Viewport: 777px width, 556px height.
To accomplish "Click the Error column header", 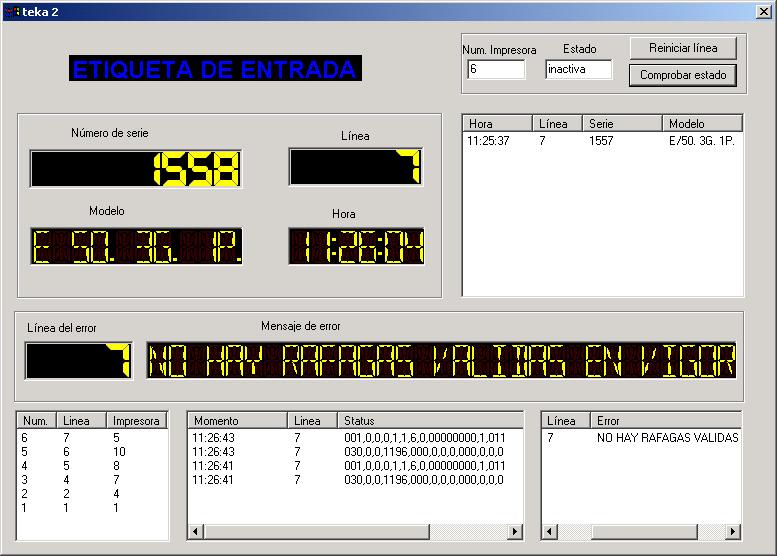I will (666, 421).
